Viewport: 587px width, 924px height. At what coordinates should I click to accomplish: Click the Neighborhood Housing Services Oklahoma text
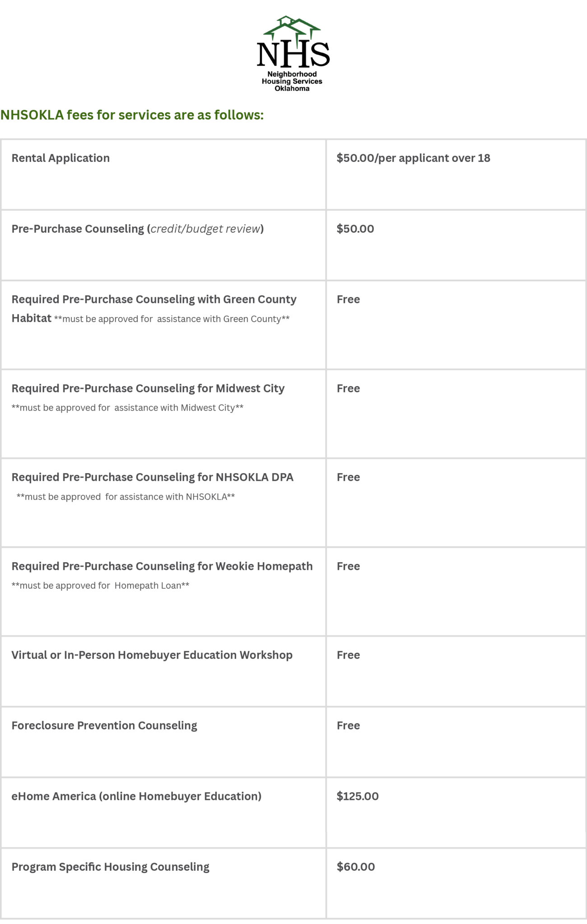click(292, 81)
